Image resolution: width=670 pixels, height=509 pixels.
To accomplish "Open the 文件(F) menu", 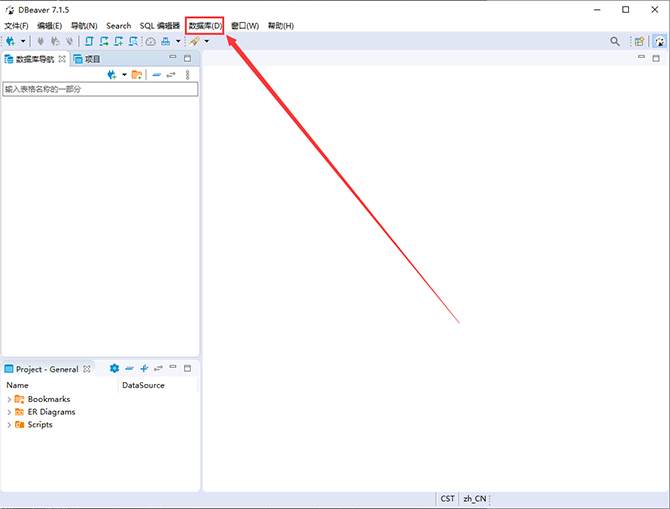I will click(x=16, y=26).
